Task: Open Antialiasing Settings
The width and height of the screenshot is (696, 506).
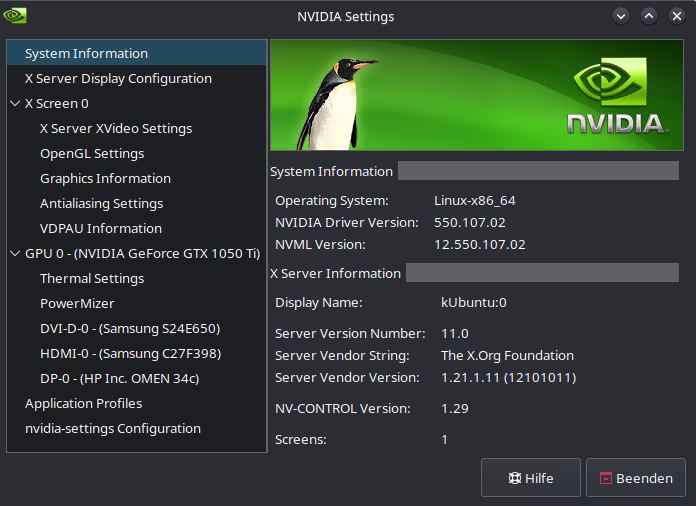Action: tap(137, 203)
